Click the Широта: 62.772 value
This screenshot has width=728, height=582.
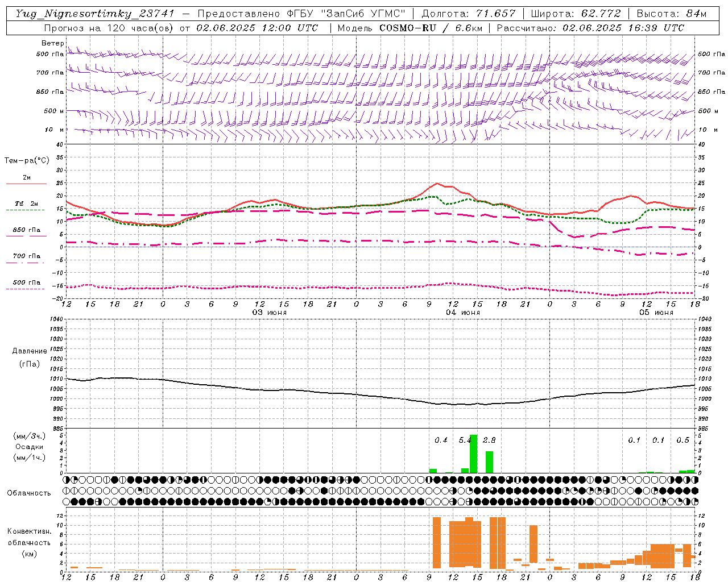(x=576, y=14)
